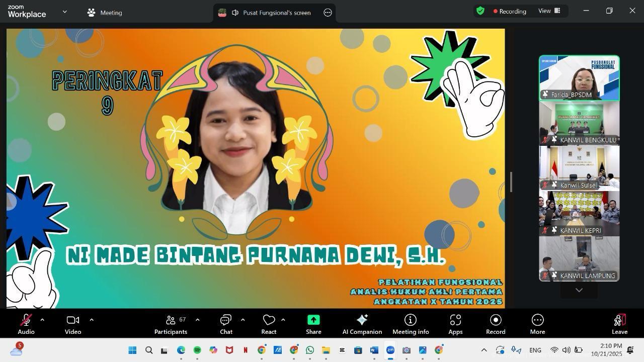Click the Record button

[496, 324]
